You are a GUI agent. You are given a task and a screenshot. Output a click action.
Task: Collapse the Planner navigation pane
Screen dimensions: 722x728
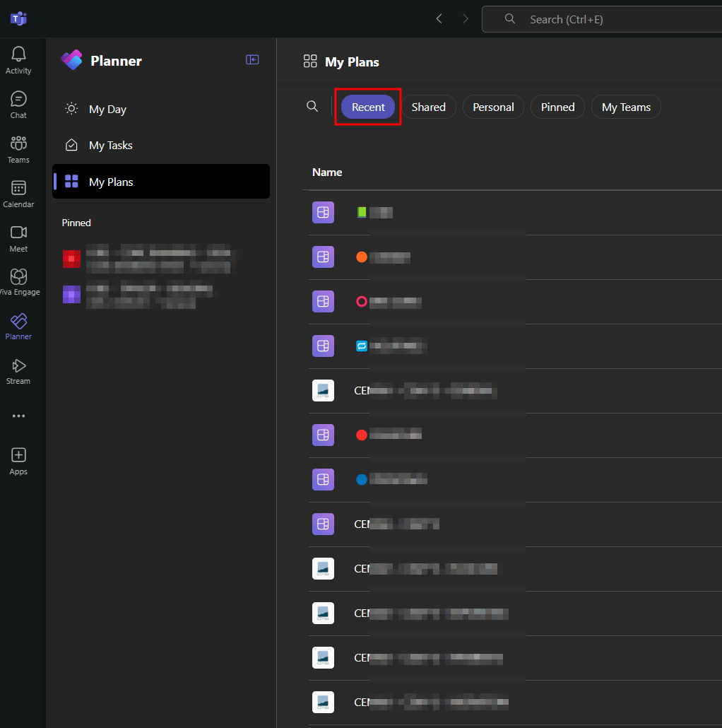click(x=252, y=59)
